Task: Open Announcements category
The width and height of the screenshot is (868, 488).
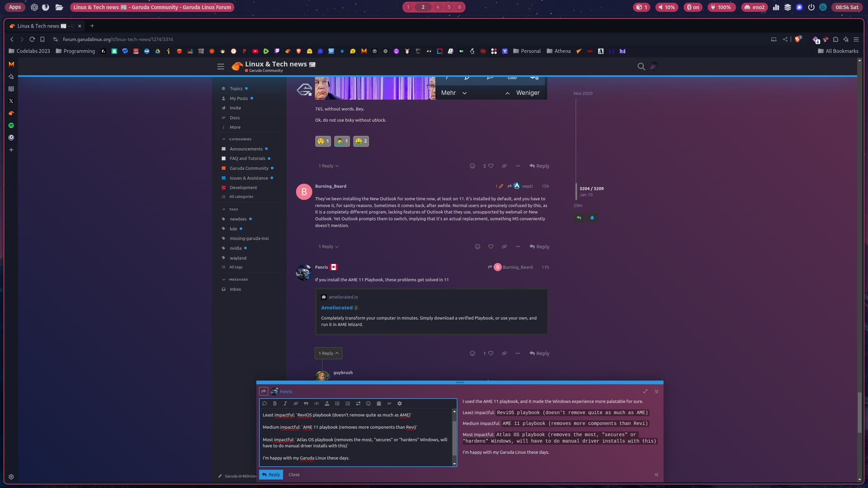Action: tap(245, 149)
